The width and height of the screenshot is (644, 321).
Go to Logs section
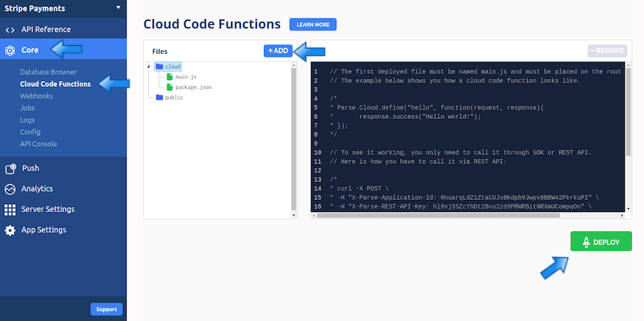pyautogui.click(x=27, y=120)
